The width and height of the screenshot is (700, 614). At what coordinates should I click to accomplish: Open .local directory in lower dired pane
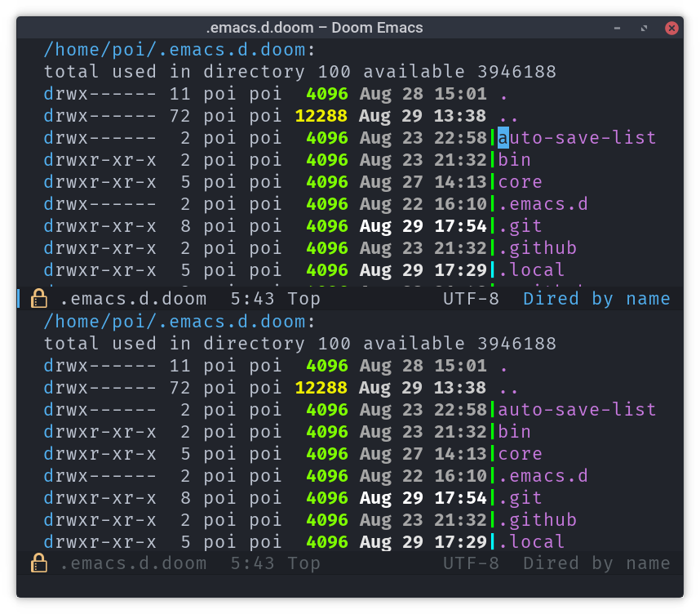click(x=531, y=541)
